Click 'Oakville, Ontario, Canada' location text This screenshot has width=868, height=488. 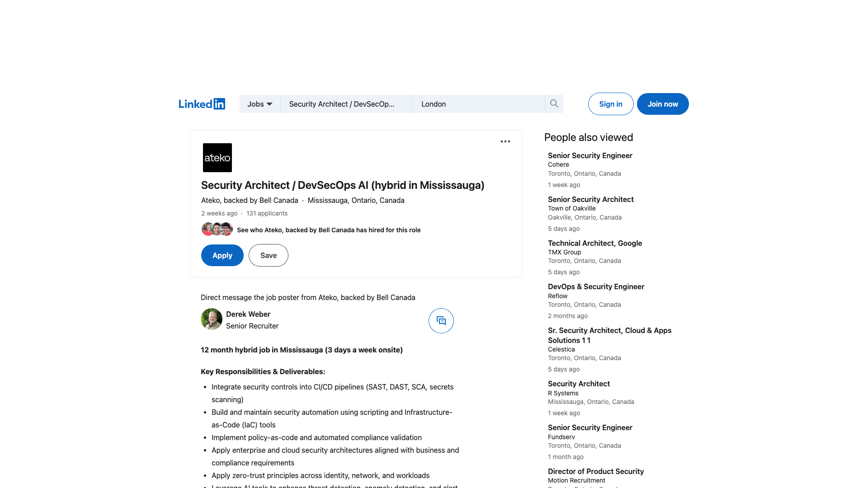tap(585, 217)
